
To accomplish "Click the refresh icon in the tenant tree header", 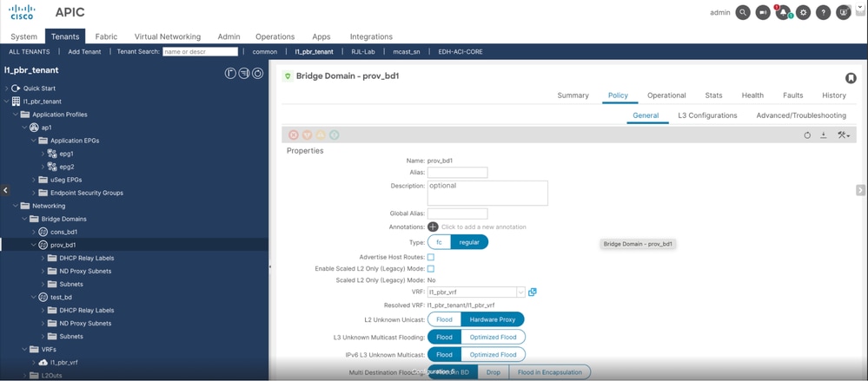I will tap(257, 73).
